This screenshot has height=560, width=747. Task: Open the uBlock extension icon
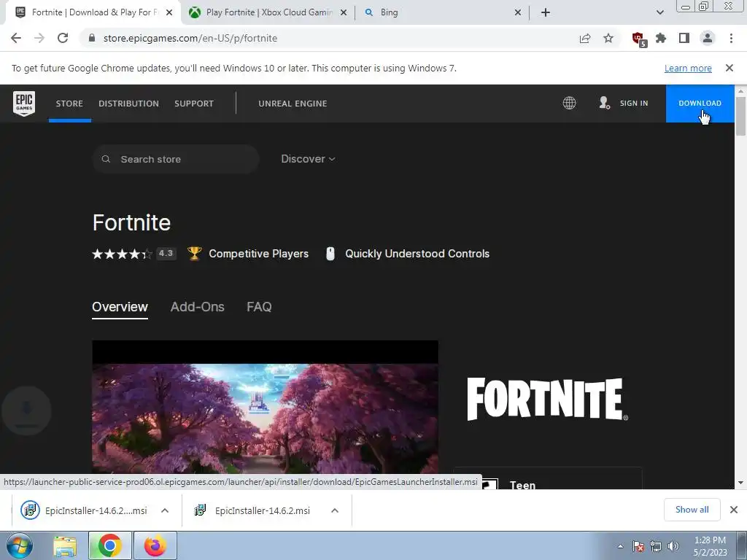pos(638,39)
